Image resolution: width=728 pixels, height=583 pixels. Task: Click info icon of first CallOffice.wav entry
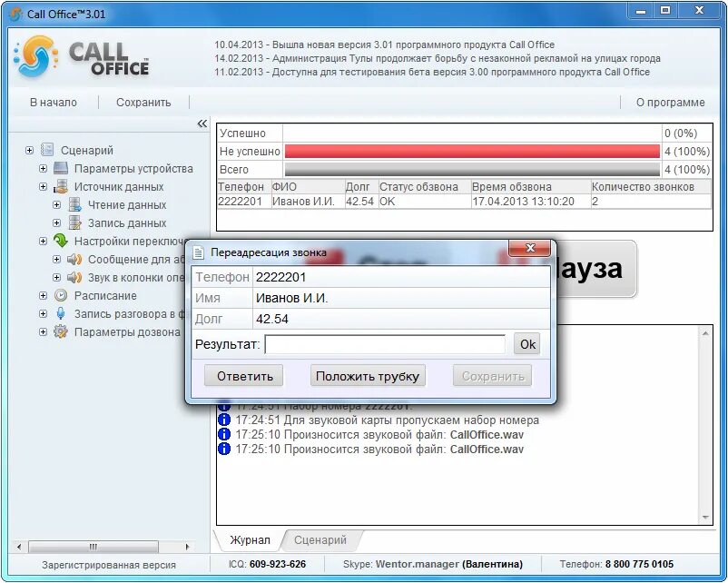[x=224, y=434]
